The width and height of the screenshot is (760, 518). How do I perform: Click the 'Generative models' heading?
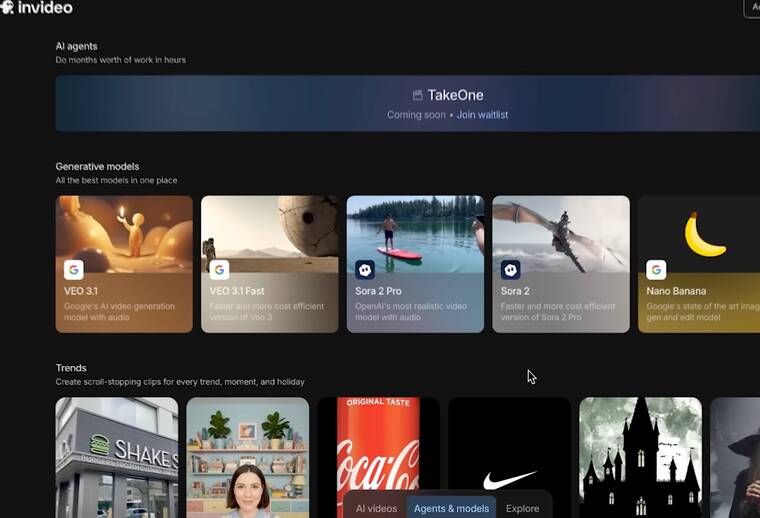[x=97, y=167]
